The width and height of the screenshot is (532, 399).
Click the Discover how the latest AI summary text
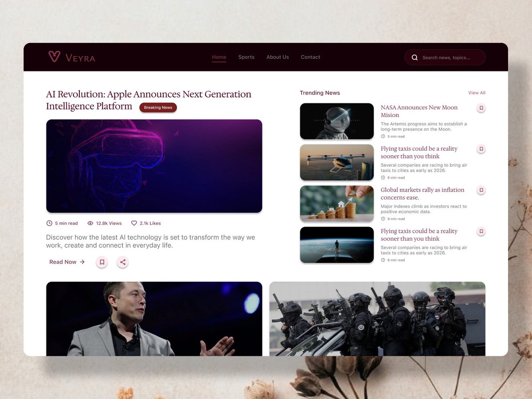coord(151,241)
